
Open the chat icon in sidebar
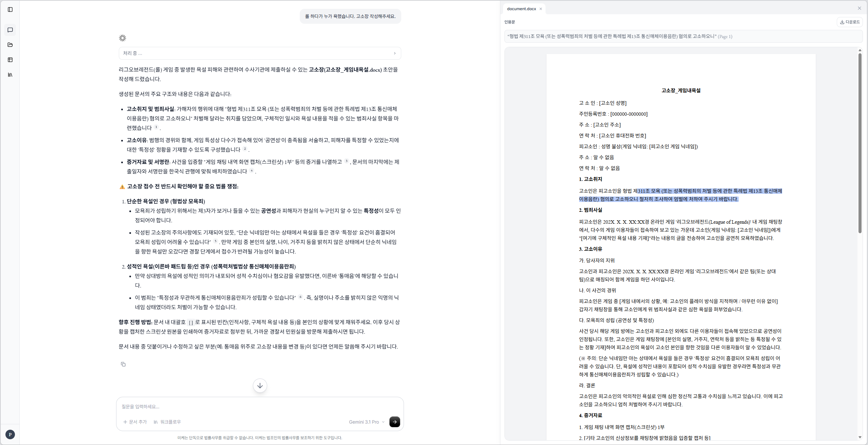coord(10,30)
